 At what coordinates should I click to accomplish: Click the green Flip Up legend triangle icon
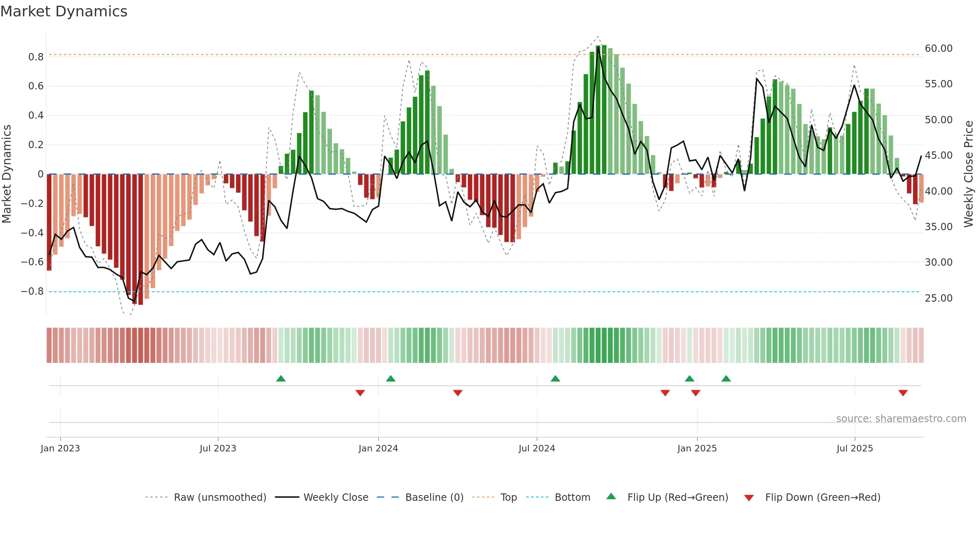611,496
